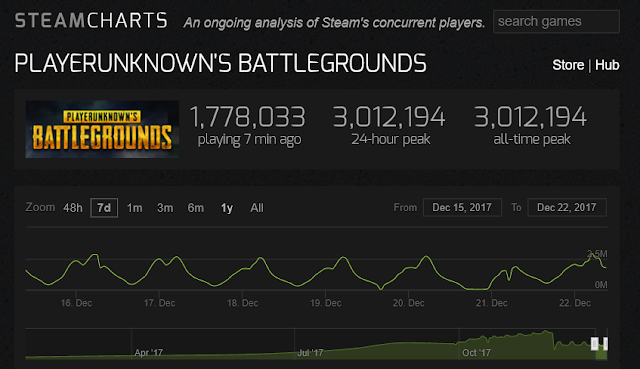Click the left handle of the navigator range

[x=594, y=344]
